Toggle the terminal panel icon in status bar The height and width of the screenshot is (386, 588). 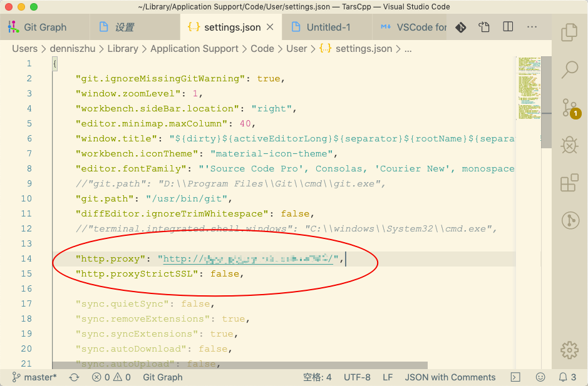pyautogui.click(x=515, y=377)
